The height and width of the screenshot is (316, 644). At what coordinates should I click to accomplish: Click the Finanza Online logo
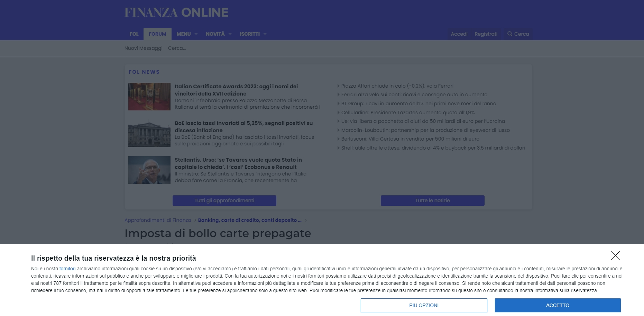coord(176,12)
